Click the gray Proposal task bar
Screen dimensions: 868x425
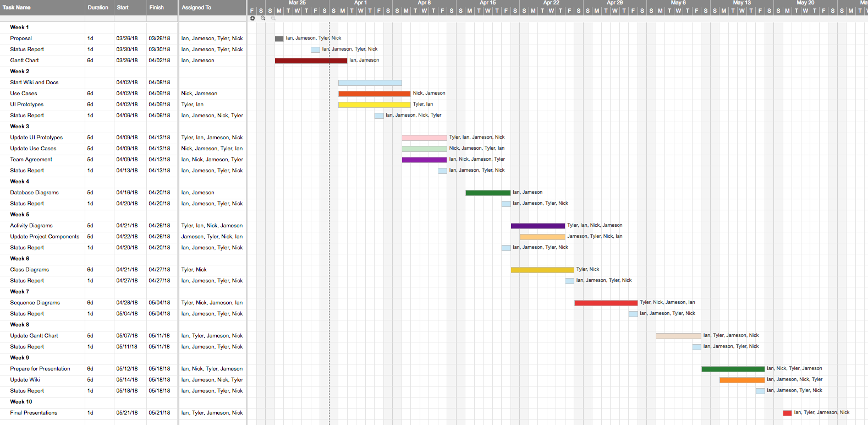click(279, 39)
